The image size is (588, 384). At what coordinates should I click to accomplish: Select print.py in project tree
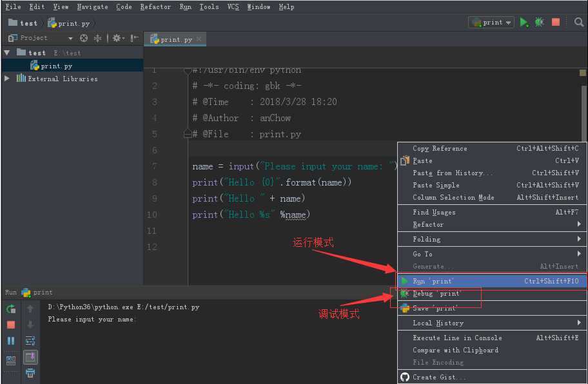(x=73, y=66)
